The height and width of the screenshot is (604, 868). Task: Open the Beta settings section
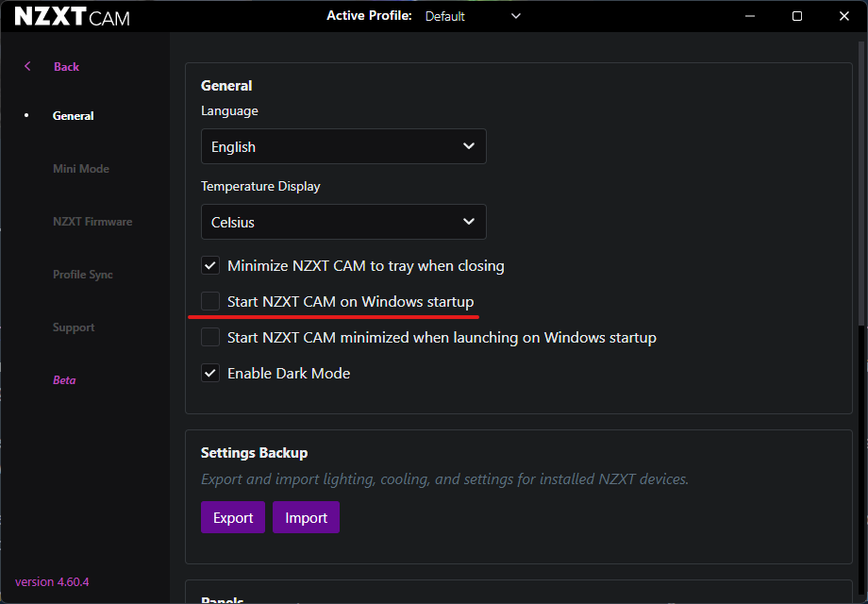tap(64, 380)
